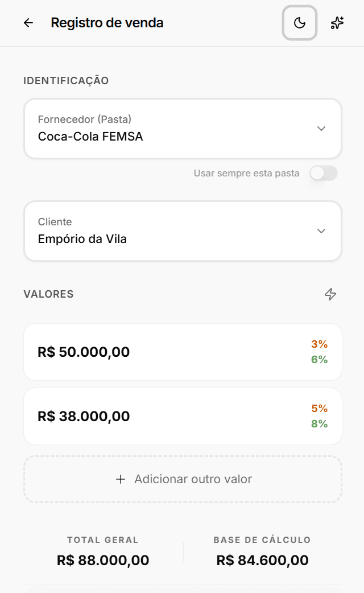Click the VALORES section label
Viewport: 364px width, 593px height.
click(48, 294)
